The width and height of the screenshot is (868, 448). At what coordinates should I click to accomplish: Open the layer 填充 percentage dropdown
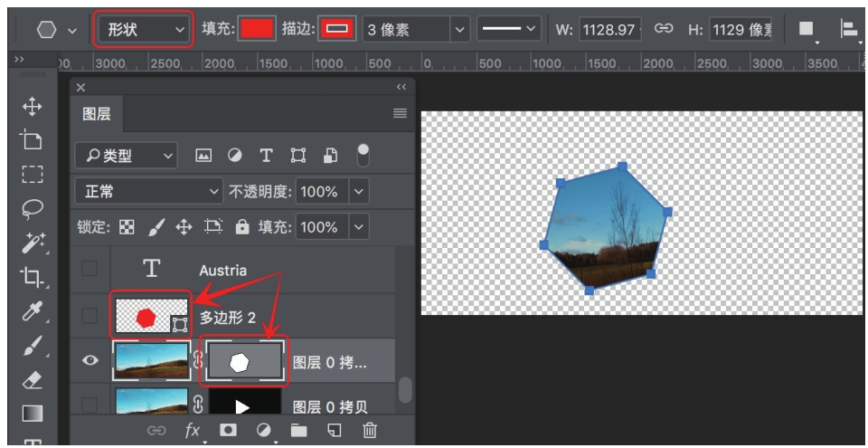(x=359, y=227)
